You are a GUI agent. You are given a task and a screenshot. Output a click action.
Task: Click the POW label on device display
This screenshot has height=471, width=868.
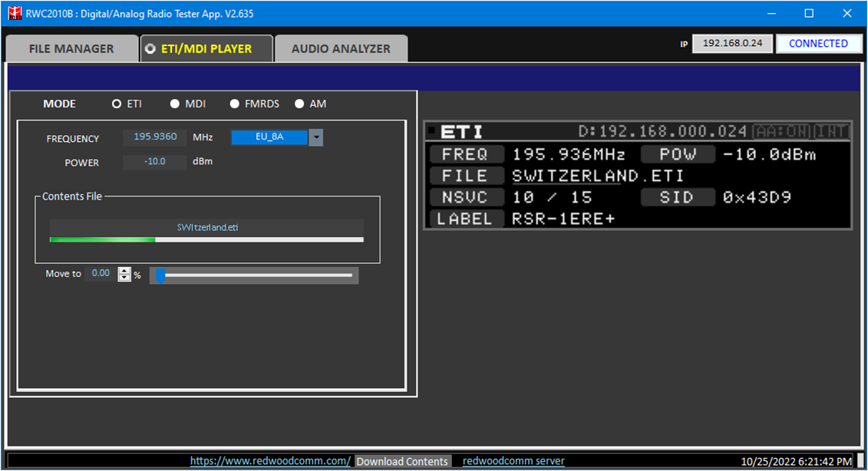tap(678, 154)
